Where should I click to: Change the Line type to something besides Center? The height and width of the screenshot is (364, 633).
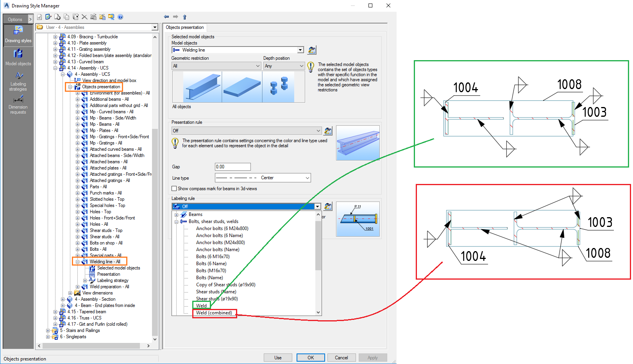pos(307,178)
